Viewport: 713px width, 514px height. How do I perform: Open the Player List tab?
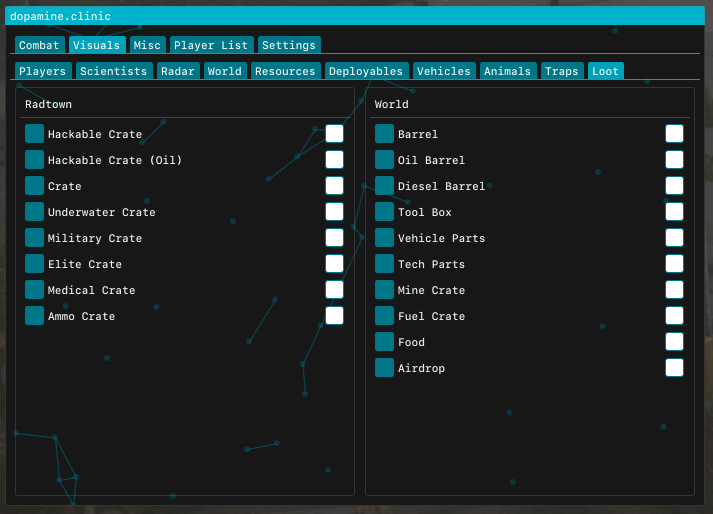pyautogui.click(x=211, y=45)
